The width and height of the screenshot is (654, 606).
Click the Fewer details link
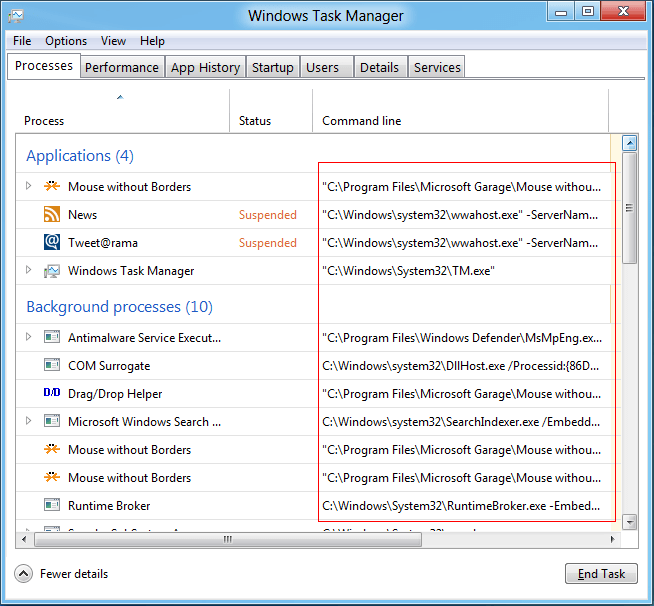point(74,574)
